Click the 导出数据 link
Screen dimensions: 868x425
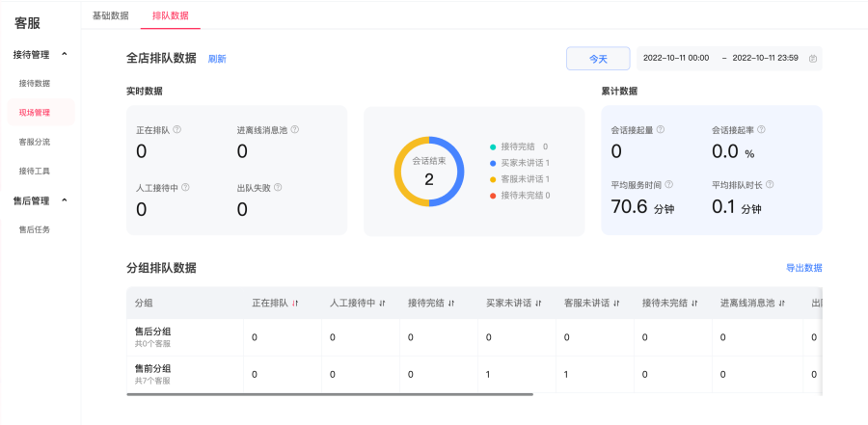click(x=803, y=268)
